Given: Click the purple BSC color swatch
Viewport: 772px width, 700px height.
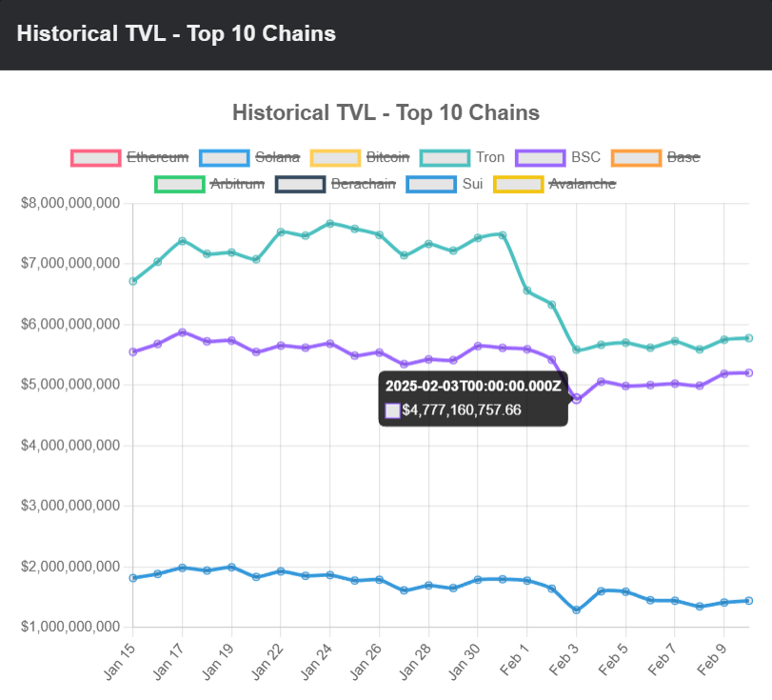Looking at the screenshot, I should (541, 157).
